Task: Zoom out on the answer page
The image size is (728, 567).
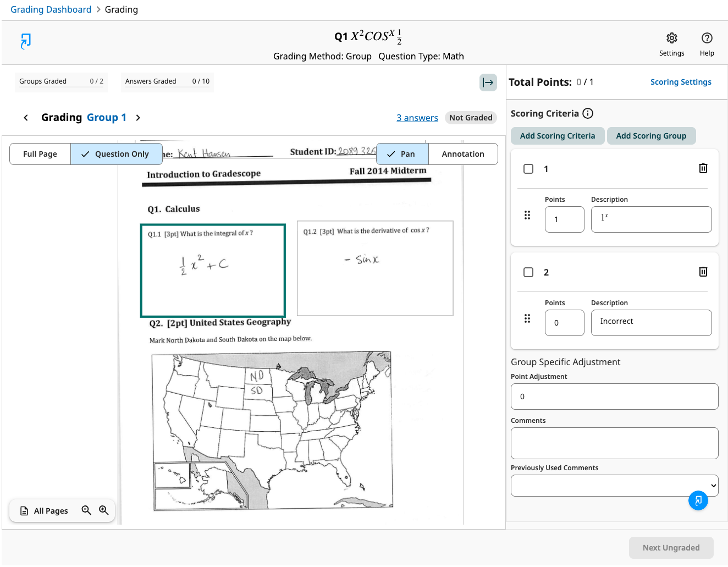Action: click(86, 510)
